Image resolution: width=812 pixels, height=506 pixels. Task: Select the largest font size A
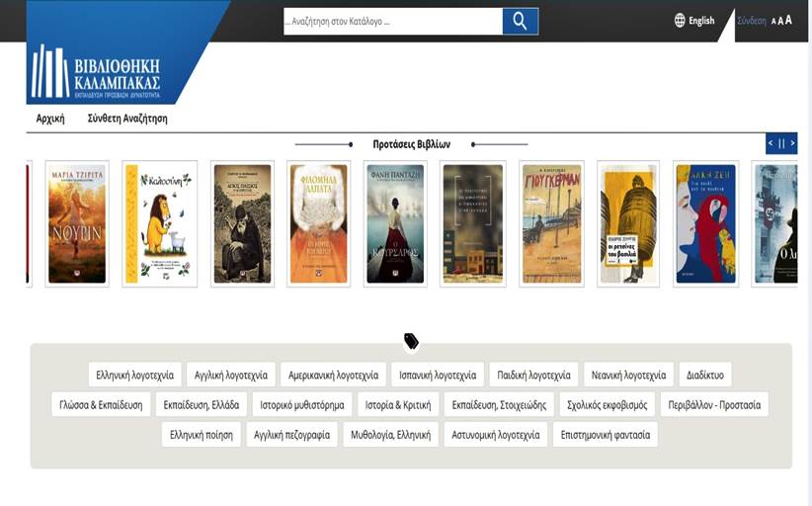pyautogui.click(x=788, y=20)
